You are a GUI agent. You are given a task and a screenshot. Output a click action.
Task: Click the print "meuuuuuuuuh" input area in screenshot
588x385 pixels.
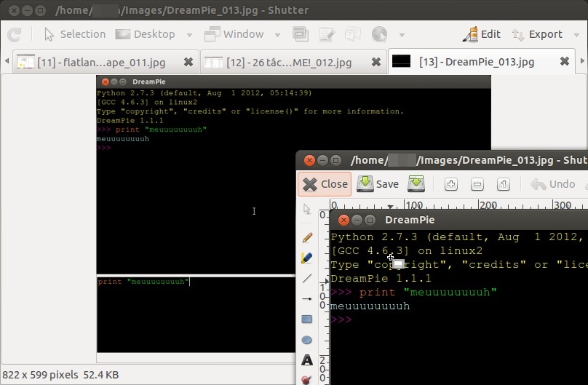(x=196, y=314)
